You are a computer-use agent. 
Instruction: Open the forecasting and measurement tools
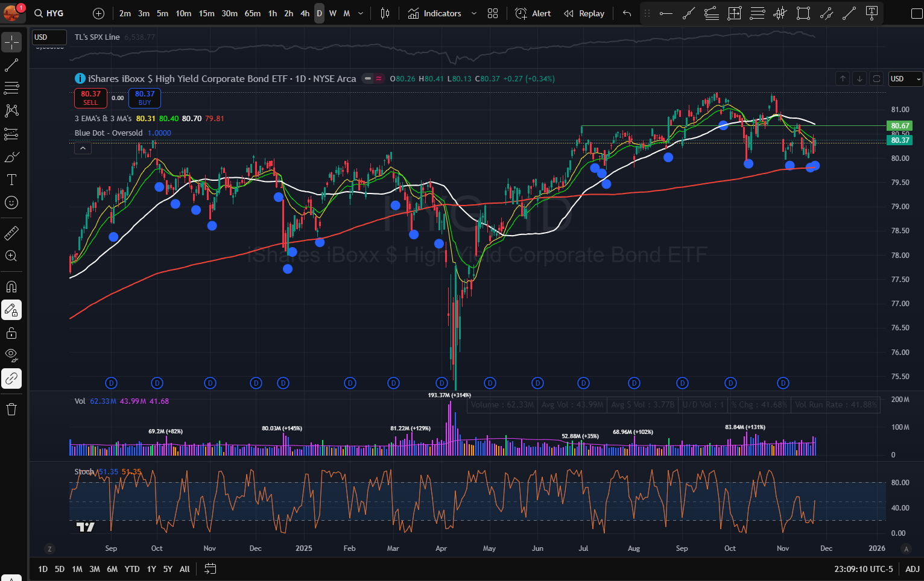pos(11,134)
